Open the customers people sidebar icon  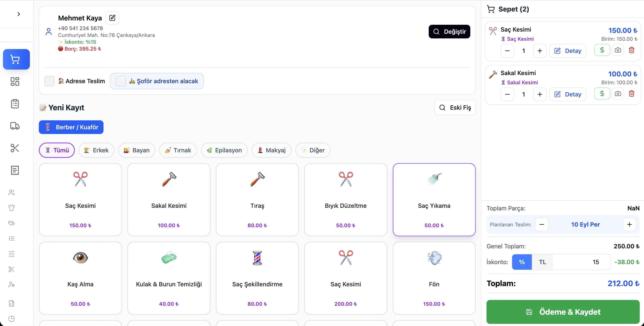pyautogui.click(x=12, y=192)
